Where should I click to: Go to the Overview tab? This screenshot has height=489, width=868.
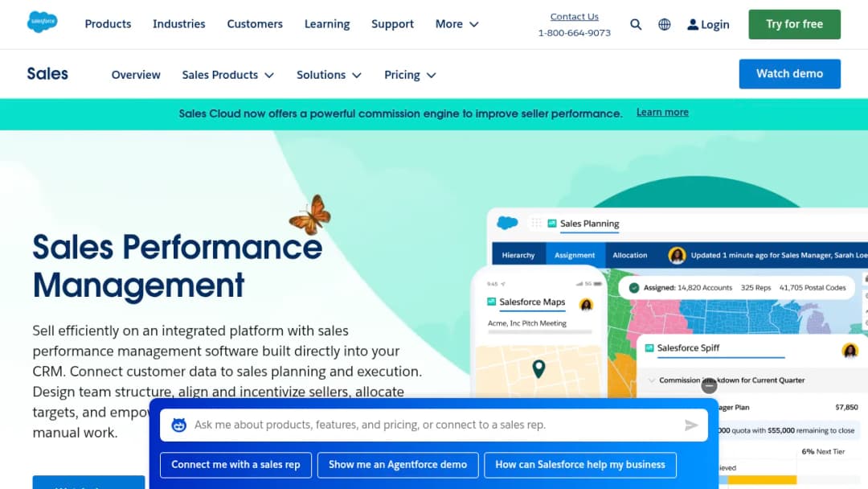[136, 75]
